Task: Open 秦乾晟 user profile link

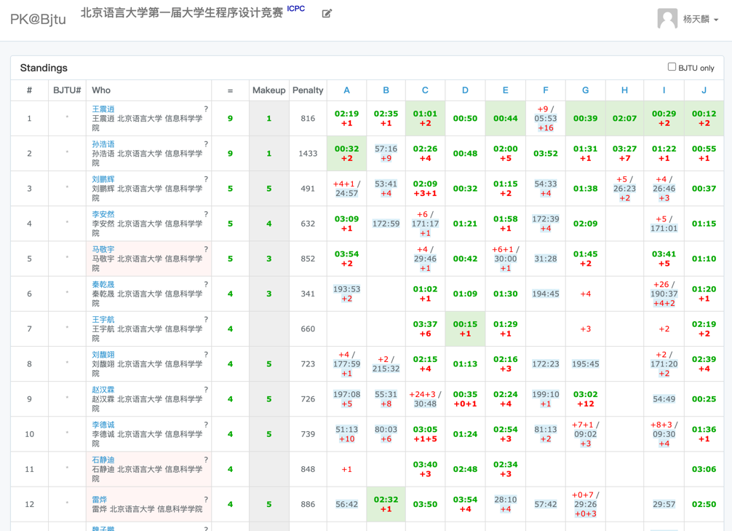Action: 103,284
